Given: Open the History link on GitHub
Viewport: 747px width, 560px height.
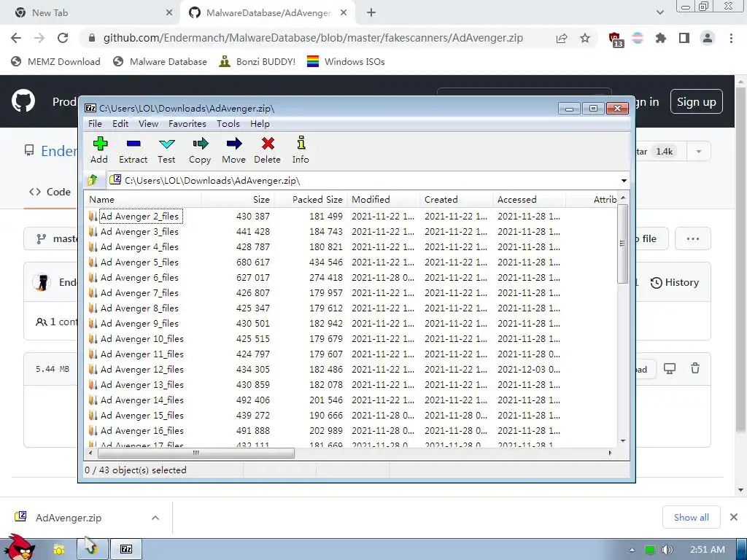Looking at the screenshot, I should [x=675, y=282].
